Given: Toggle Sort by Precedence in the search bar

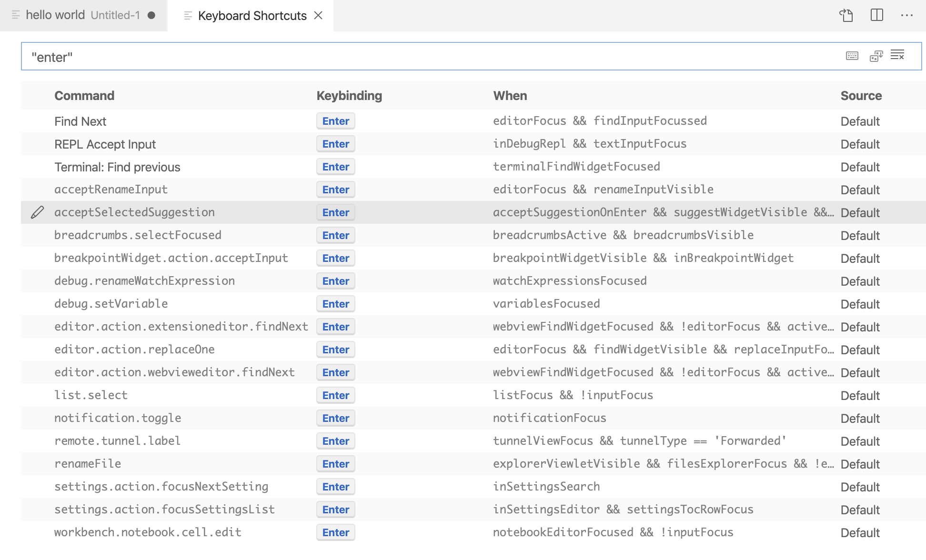Looking at the screenshot, I should pyautogui.click(x=876, y=56).
